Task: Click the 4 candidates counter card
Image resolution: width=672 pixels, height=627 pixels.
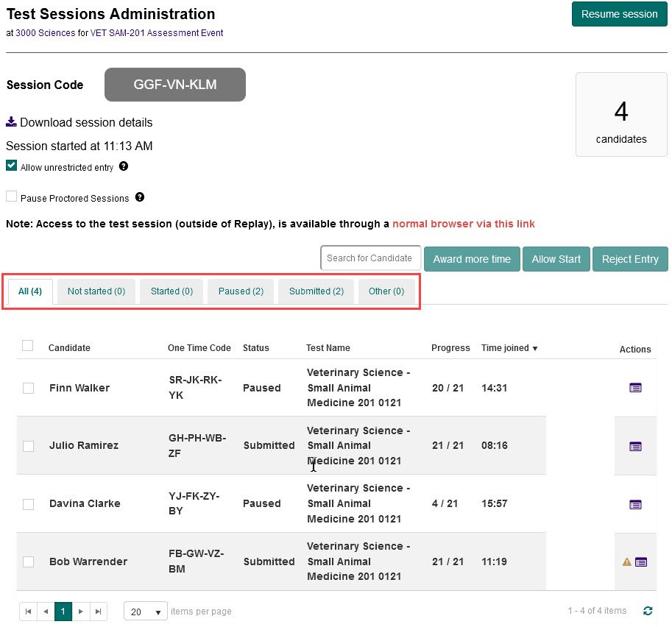Action: 621,114
